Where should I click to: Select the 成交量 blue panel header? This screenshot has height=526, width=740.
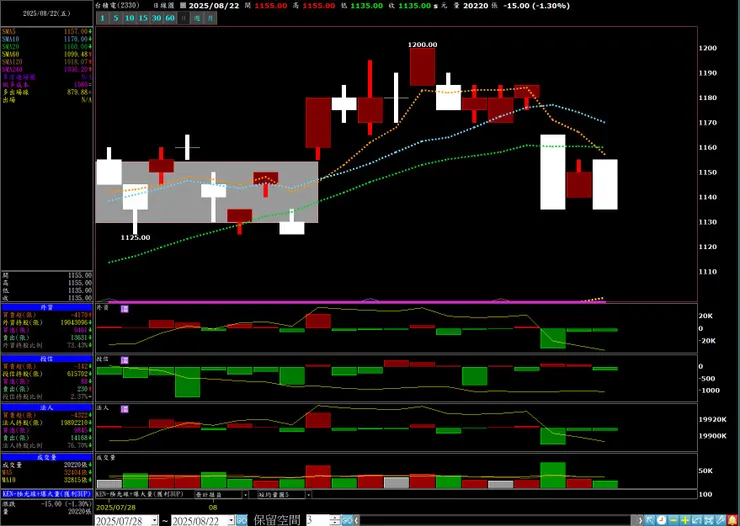[47, 457]
